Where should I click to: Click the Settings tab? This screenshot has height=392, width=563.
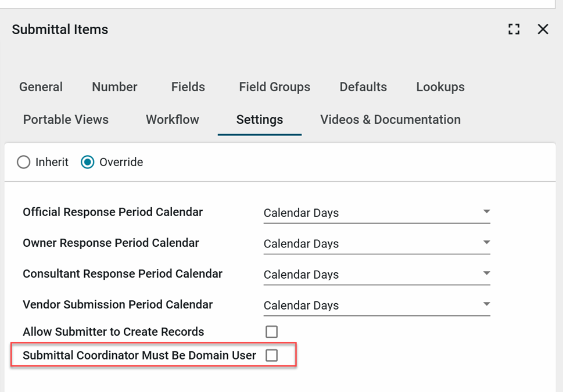click(x=259, y=120)
